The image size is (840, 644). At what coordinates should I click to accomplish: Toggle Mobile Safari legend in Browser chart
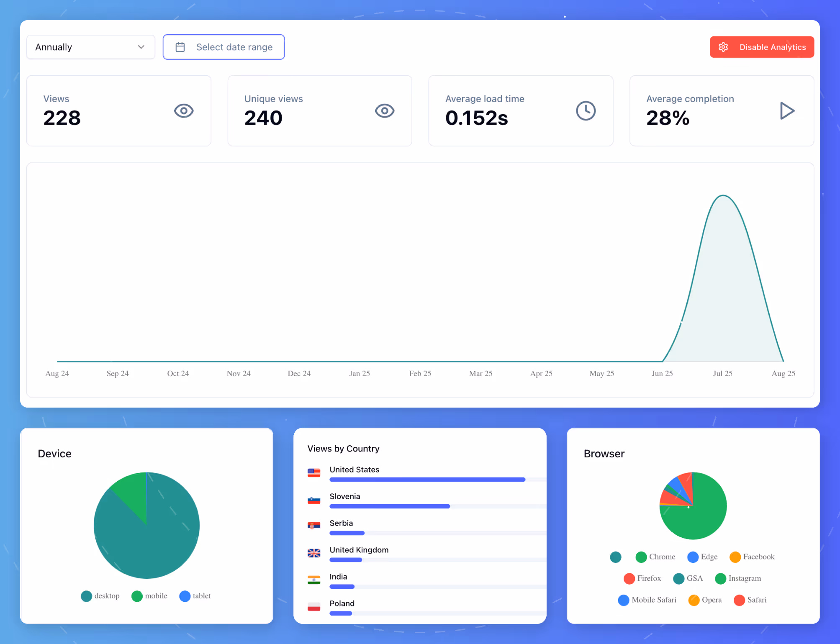[647, 600]
